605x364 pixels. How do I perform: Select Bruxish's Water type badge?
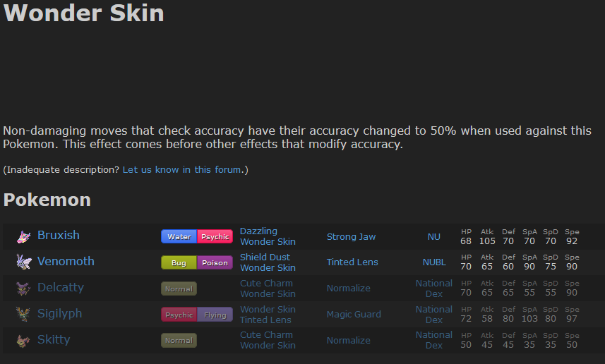click(179, 237)
